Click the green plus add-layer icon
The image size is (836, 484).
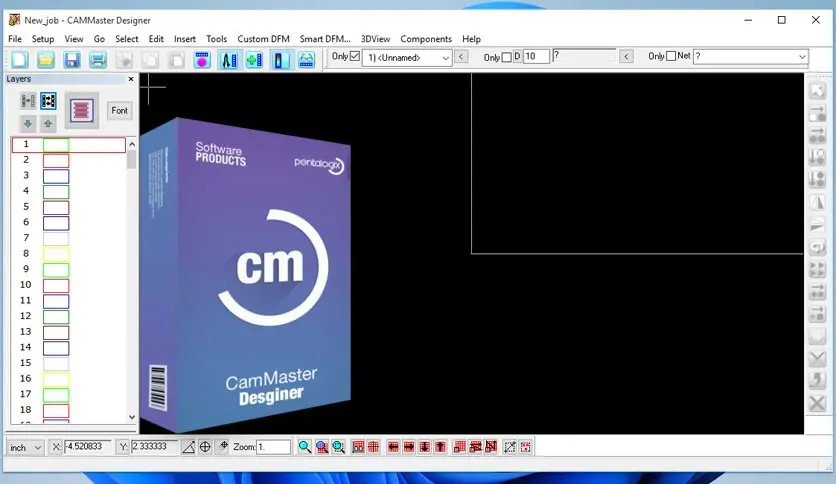[254, 60]
